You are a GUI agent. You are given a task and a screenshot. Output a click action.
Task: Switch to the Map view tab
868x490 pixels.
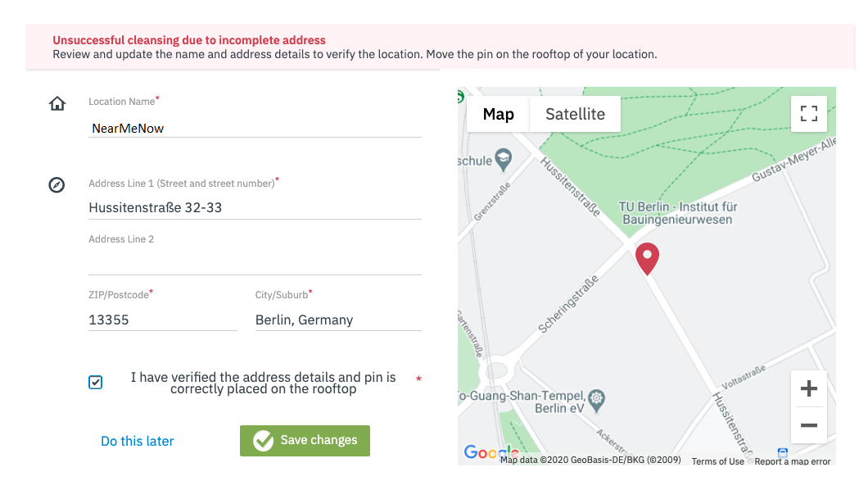[498, 114]
